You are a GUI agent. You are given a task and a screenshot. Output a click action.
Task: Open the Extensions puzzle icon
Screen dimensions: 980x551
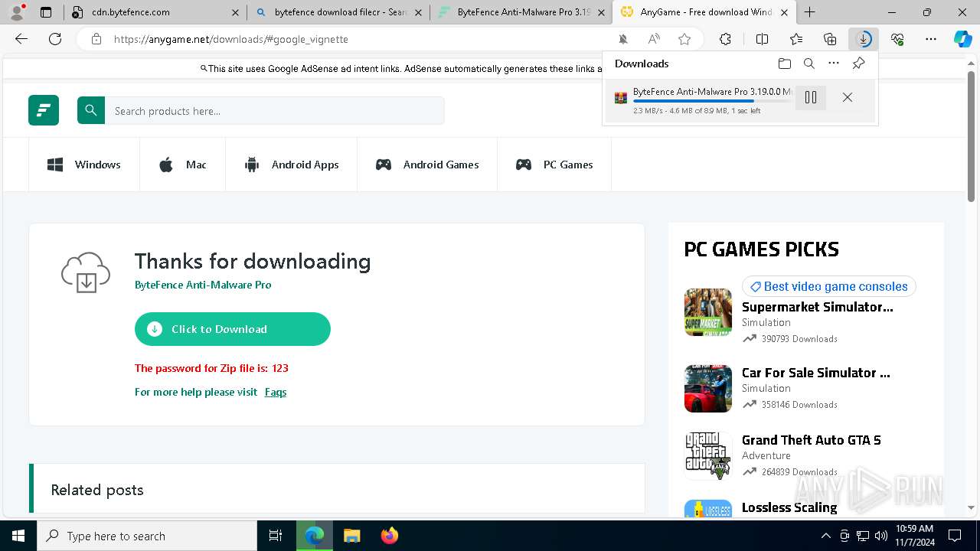click(725, 39)
